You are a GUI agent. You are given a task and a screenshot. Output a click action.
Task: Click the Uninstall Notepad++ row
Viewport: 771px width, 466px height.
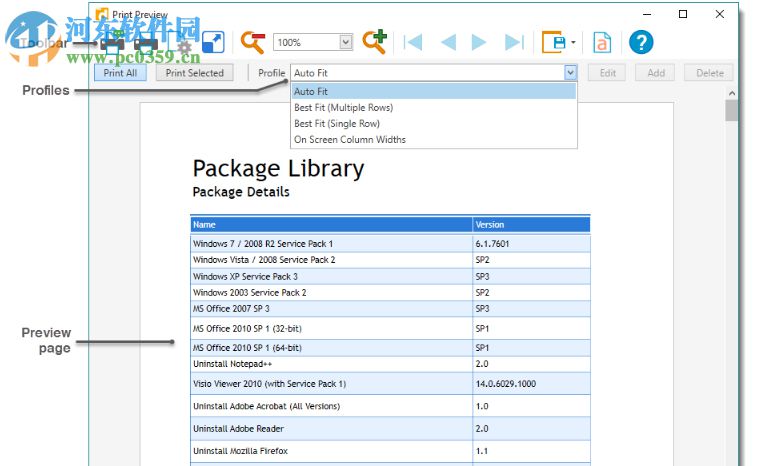[390, 364]
